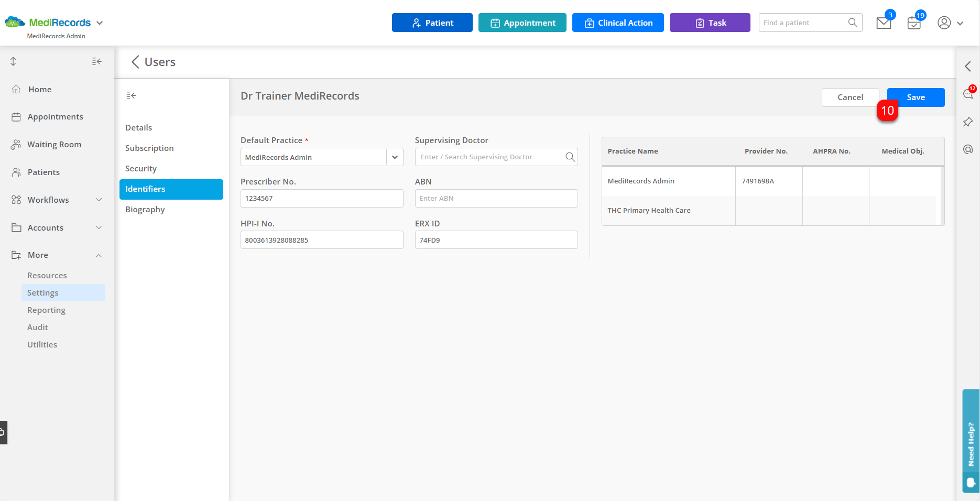Open the Biography section
This screenshot has height=501, width=980.
pos(145,209)
